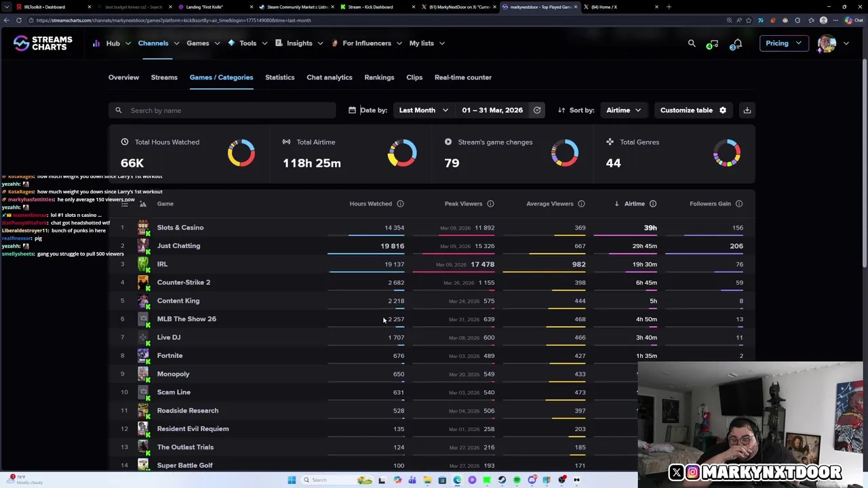
Task: Open File Explorer from the taskbar
Action: click(x=427, y=480)
